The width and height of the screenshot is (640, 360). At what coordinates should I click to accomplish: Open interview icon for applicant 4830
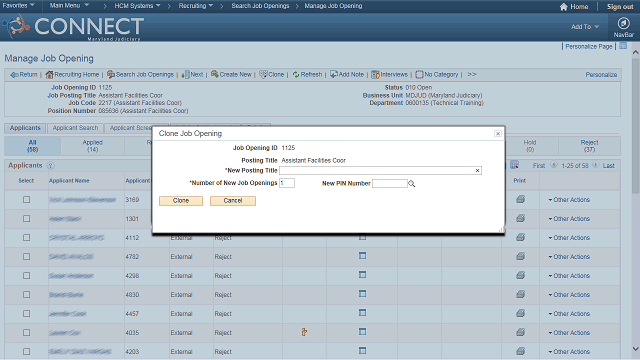click(x=362, y=294)
